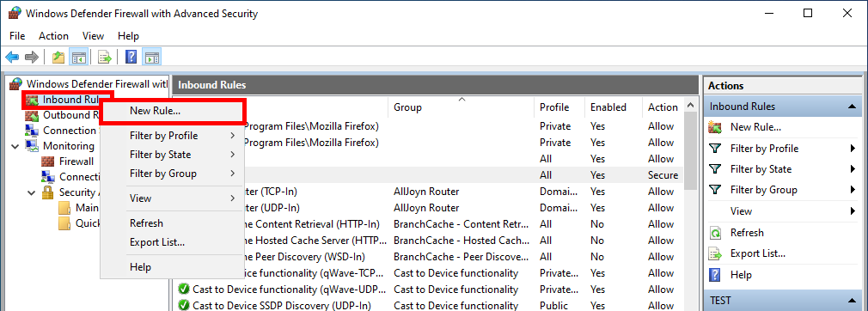Open Filter by State submenu in context menu
868x311 pixels.
173,155
